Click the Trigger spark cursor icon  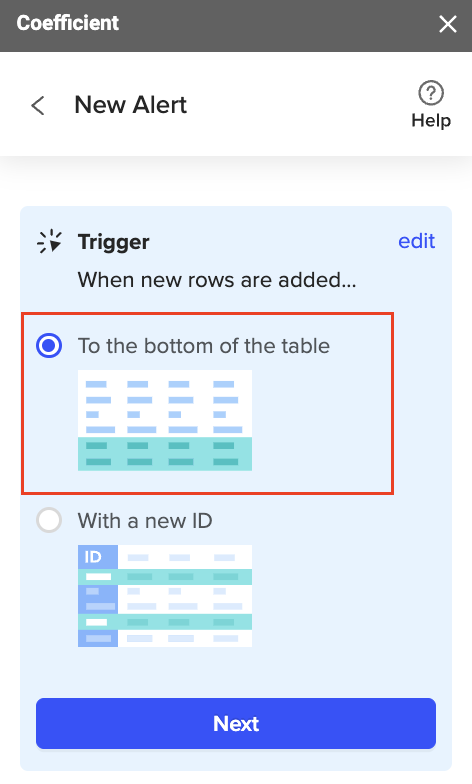pyautogui.click(x=50, y=242)
